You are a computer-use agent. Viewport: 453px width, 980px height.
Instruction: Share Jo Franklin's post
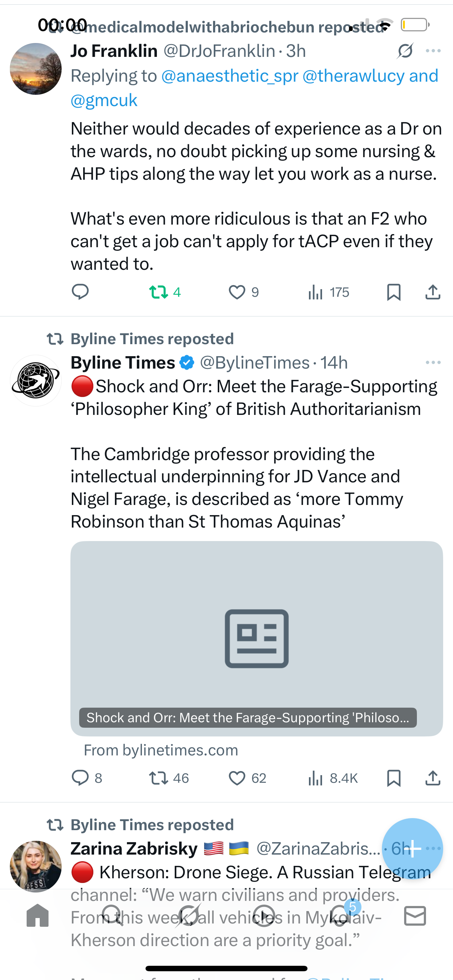(x=433, y=292)
